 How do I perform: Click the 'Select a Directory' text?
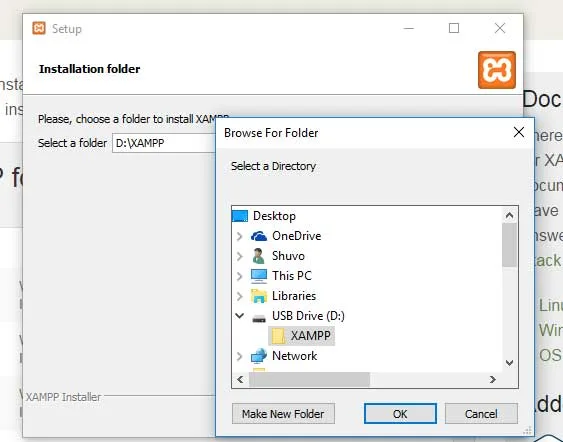point(274,166)
